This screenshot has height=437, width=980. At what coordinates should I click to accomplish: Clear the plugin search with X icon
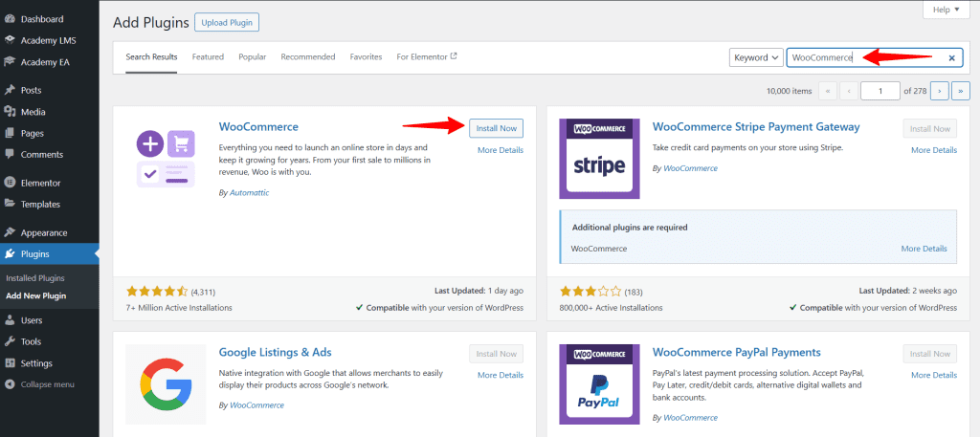tap(952, 57)
